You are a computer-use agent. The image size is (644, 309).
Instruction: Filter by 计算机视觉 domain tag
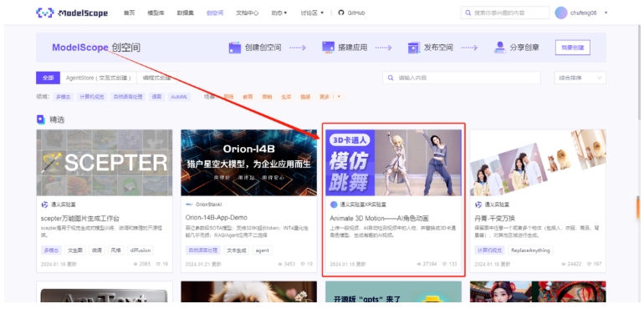[x=92, y=97]
